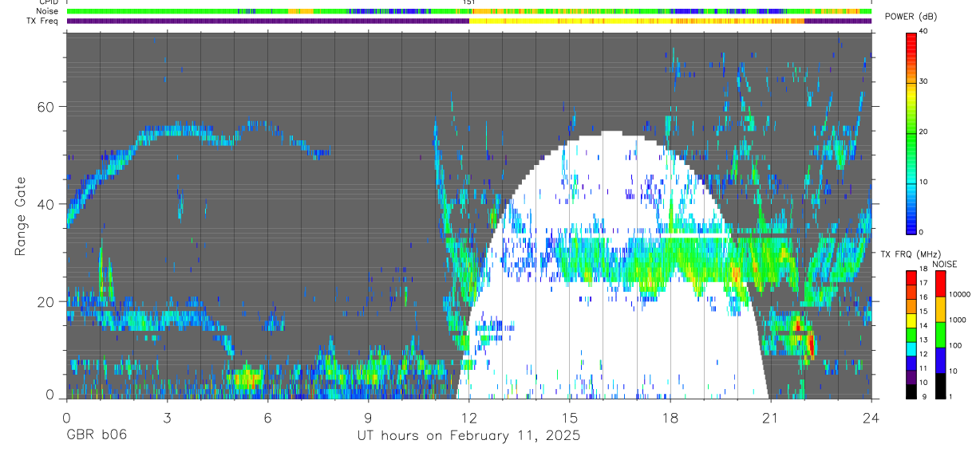The image size is (980, 452).
Task: Click the 10000 label on noise scale
Action: click(x=959, y=294)
